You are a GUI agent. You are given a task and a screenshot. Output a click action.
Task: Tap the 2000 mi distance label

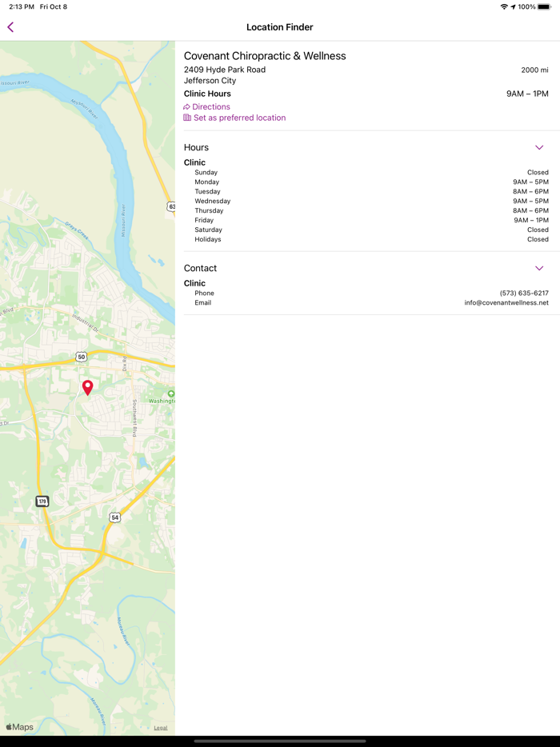[534, 70]
